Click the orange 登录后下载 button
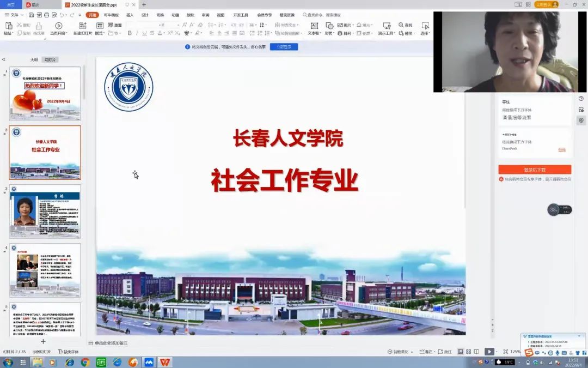This screenshot has height=368, width=588. (535, 170)
